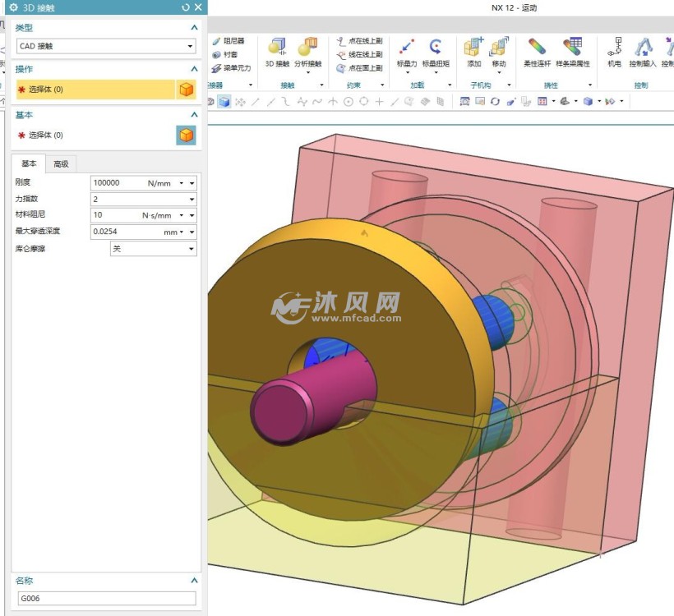Switch to the 基本 tab

(x=29, y=164)
